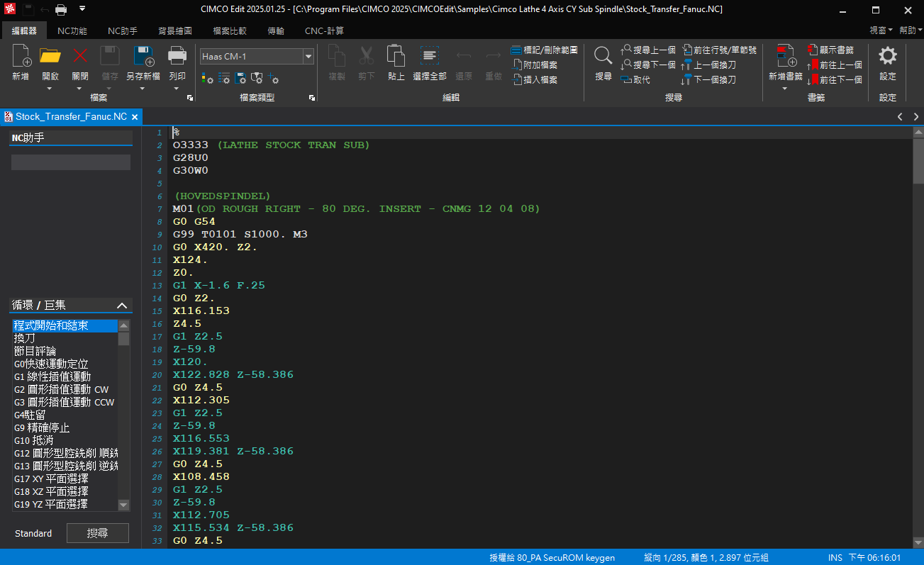Close the Stock_Transfer_Fanuc.NC document tab
This screenshot has width=924, height=565.
[x=135, y=117]
